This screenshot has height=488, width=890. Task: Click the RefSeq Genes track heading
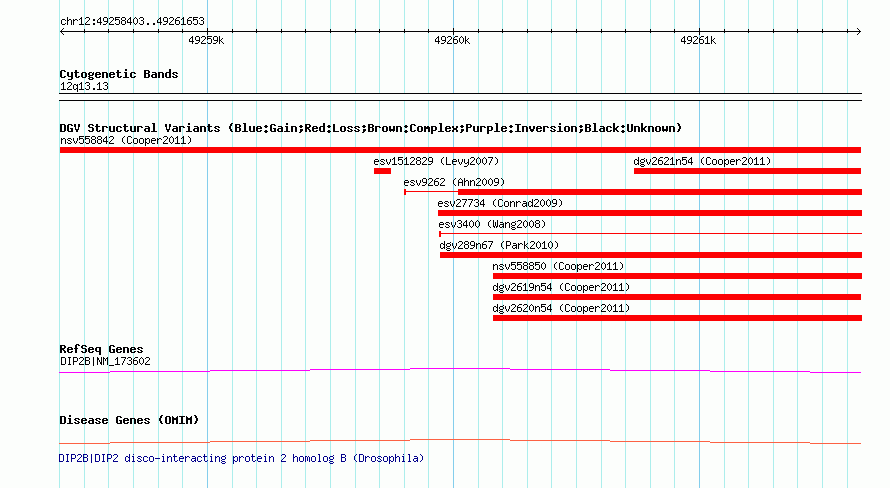coord(101,349)
